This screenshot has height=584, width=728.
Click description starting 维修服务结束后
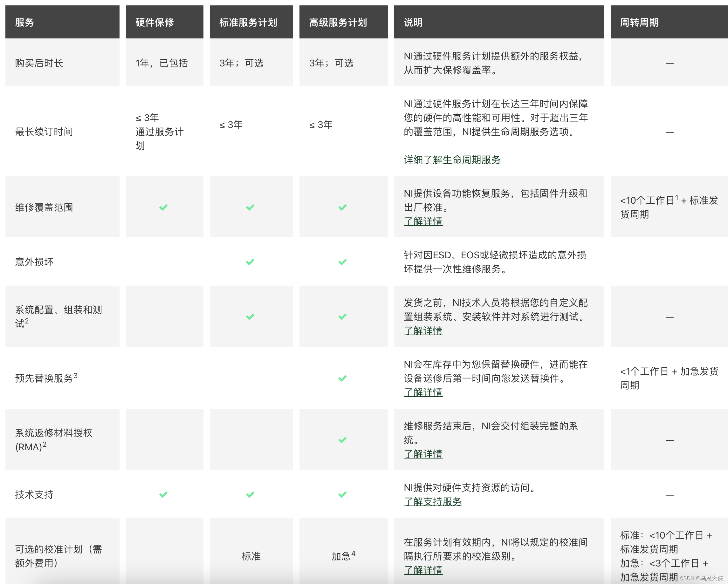491,433
